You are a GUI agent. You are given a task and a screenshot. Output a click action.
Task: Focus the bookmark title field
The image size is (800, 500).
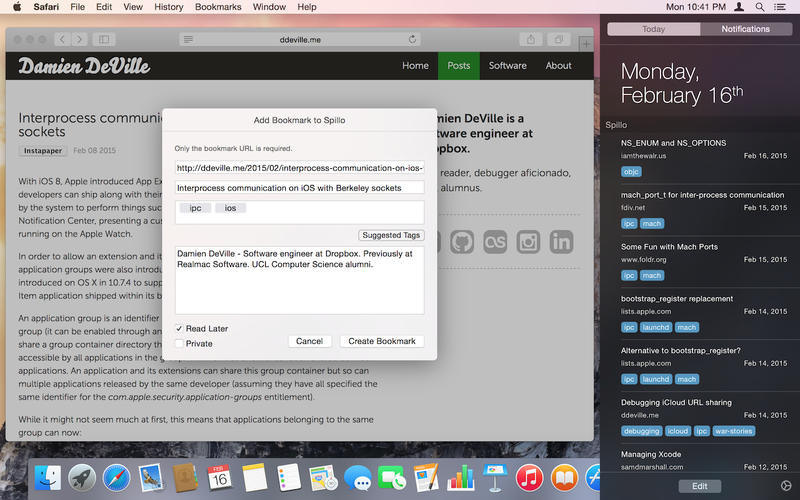pos(299,188)
